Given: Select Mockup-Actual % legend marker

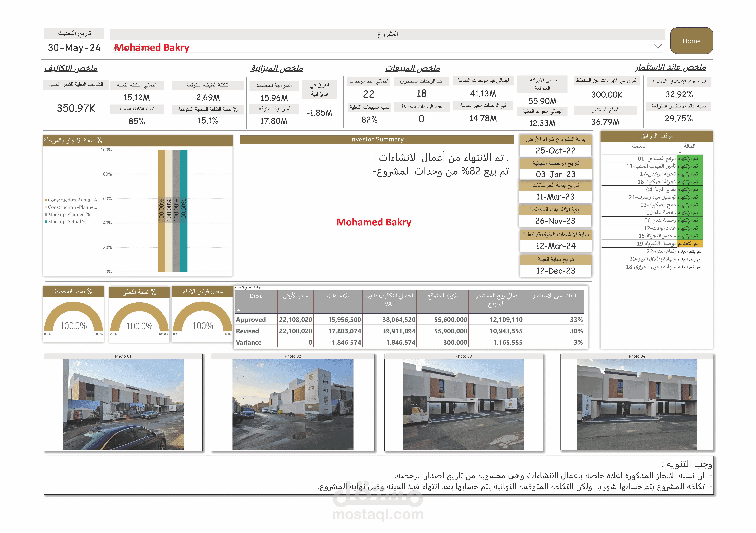Looking at the screenshot, I should (x=46, y=222).
